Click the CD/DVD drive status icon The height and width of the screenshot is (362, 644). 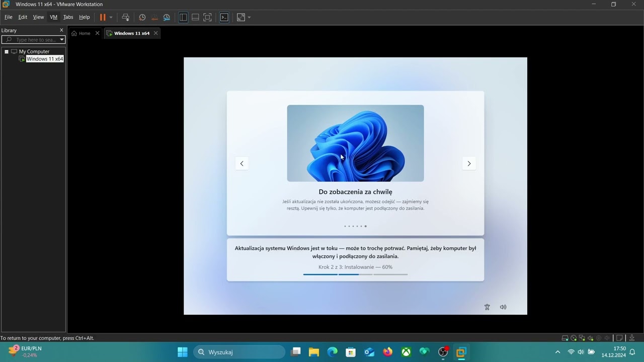point(574,338)
